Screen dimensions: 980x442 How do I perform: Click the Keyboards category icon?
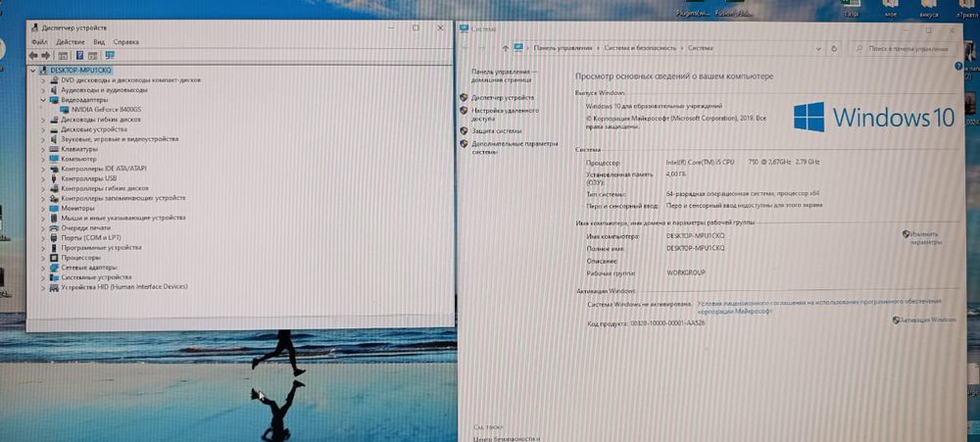pos(54,149)
